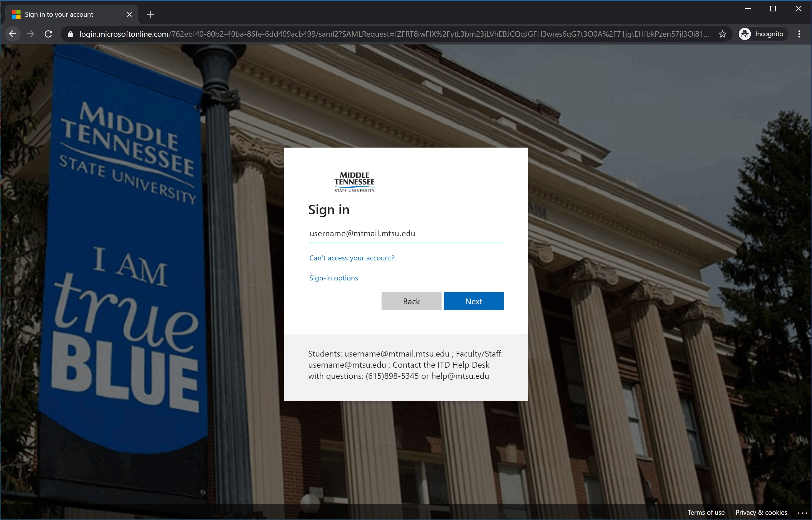Close the 'Sign in to your account' tab

(x=129, y=14)
